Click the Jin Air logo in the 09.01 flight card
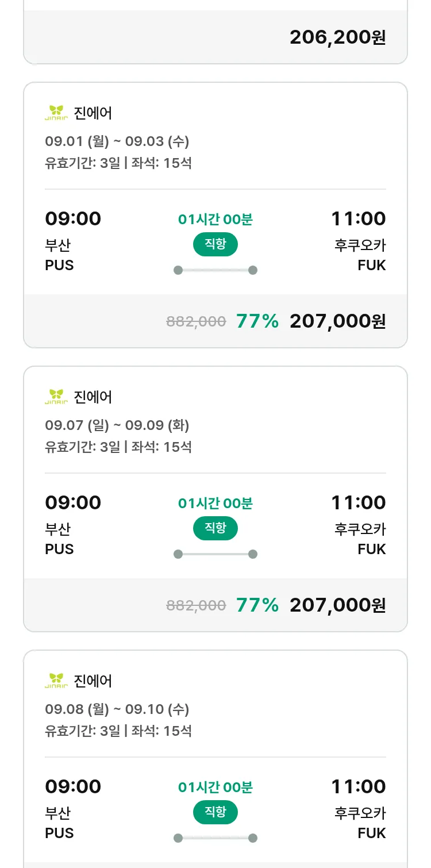Image resolution: width=431 pixels, height=868 pixels. tap(56, 113)
